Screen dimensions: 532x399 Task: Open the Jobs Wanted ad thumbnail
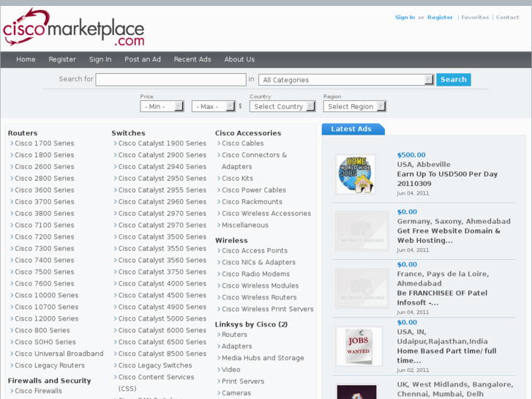pos(359,346)
